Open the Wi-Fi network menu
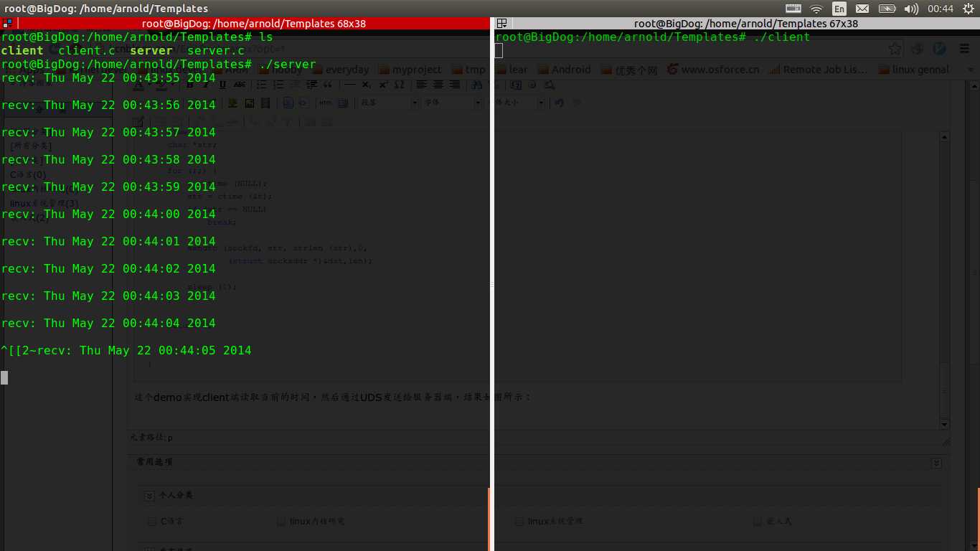The height and width of the screenshot is (551, 980). coord(816,9)
